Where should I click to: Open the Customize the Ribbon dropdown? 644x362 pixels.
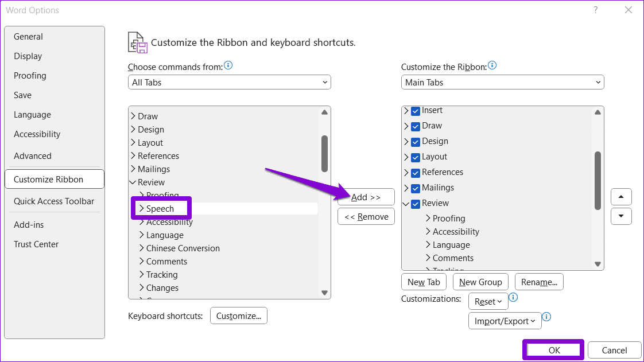[502, 82]
